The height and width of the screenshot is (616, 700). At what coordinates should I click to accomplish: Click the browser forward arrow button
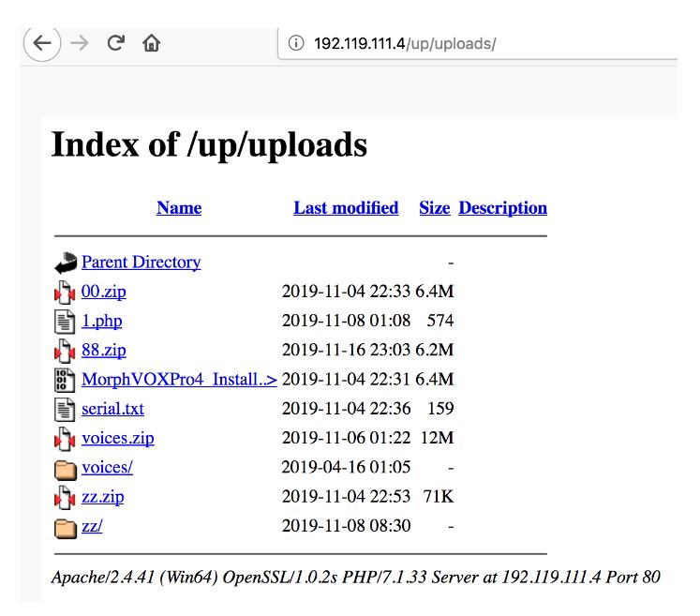coord(79,43)
